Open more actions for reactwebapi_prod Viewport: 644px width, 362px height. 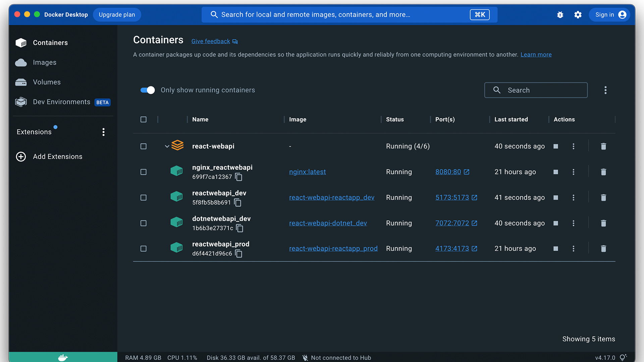click(574, 249)
